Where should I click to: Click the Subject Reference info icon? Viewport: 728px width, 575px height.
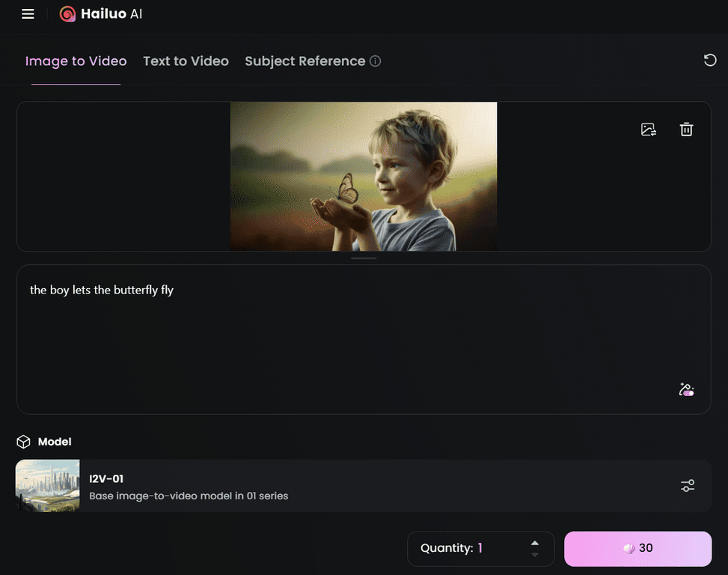click(x=375, y=61)
